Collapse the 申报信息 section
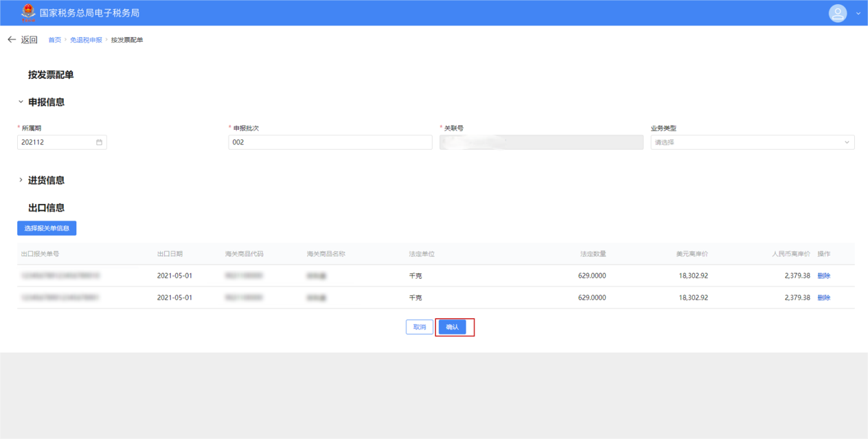This screenshot has width=868, height=439. pos(21,102)
